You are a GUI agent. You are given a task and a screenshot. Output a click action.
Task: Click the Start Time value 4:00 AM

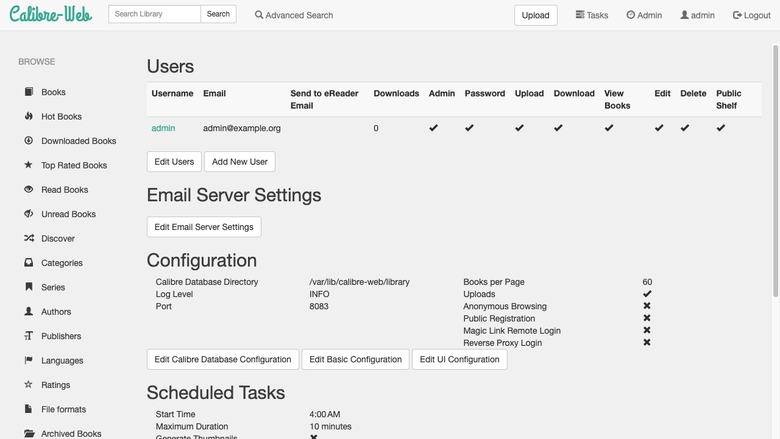tap(325, 414)
